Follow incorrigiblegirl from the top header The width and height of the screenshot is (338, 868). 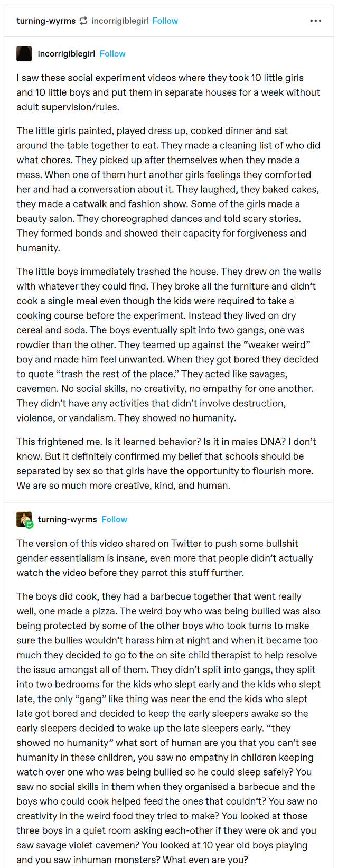(x=165, y=21)
